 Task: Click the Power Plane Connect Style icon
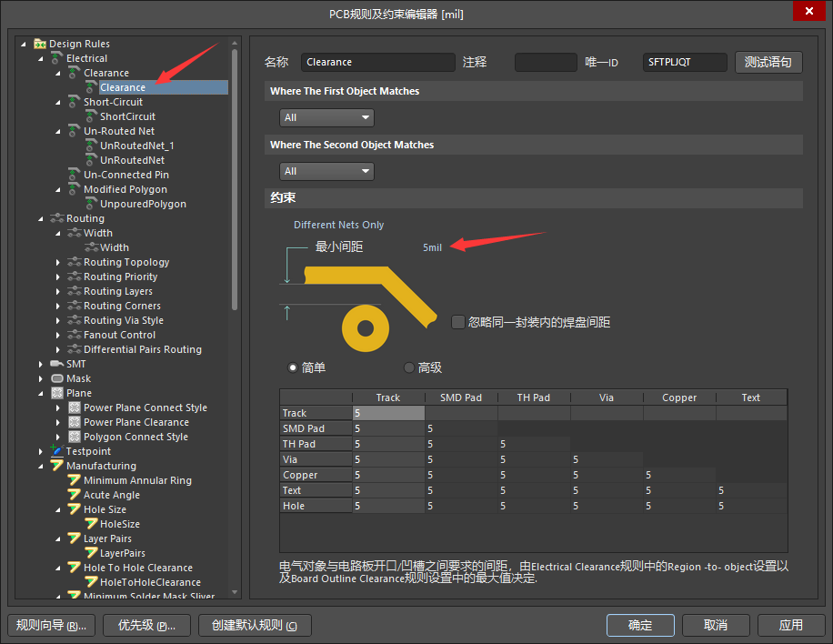click(75, 408)
